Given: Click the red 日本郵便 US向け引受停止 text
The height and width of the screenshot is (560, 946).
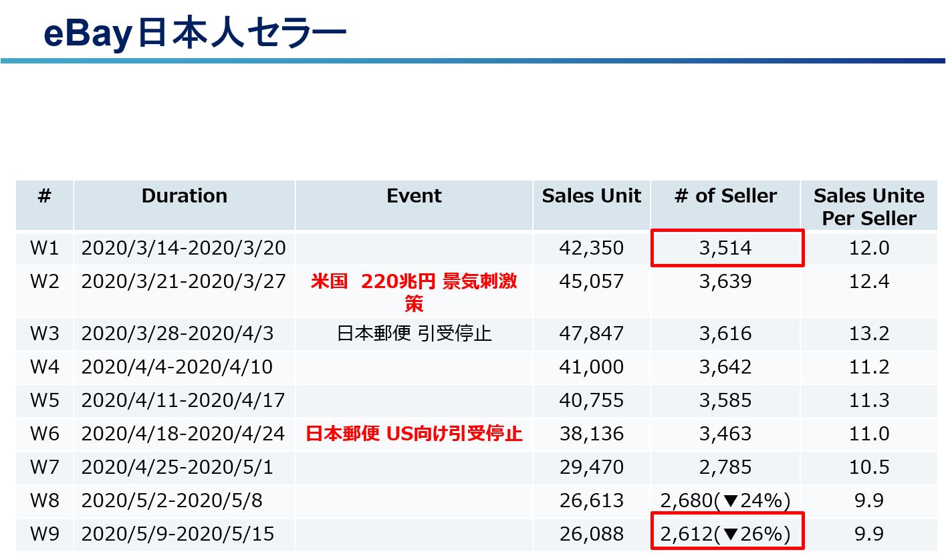Looking at the screenshot, I should coord(414,434).
